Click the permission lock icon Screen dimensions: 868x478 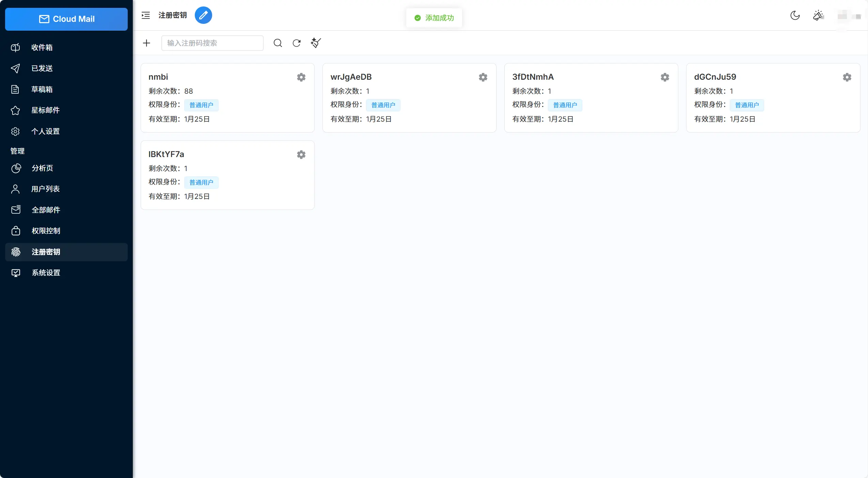pyautogui.click(x=16, y=231)
